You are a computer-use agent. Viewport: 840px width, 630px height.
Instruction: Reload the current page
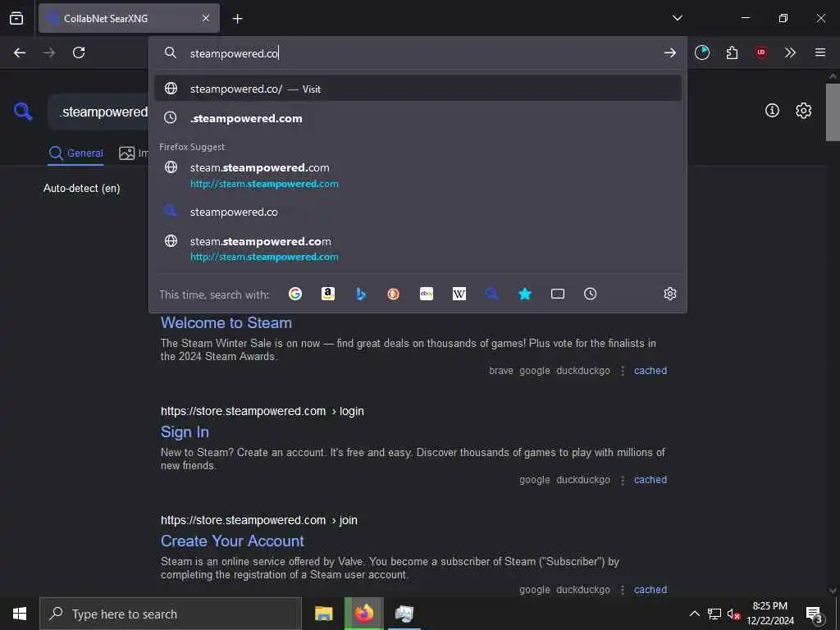click(x=79, y=52)
